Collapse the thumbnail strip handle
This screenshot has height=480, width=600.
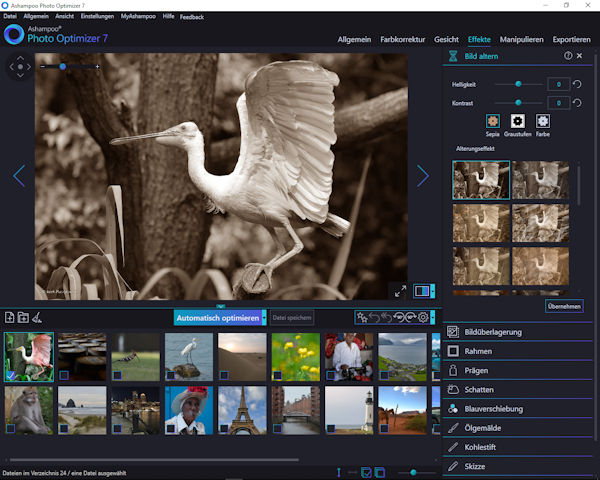click(221, 306)
